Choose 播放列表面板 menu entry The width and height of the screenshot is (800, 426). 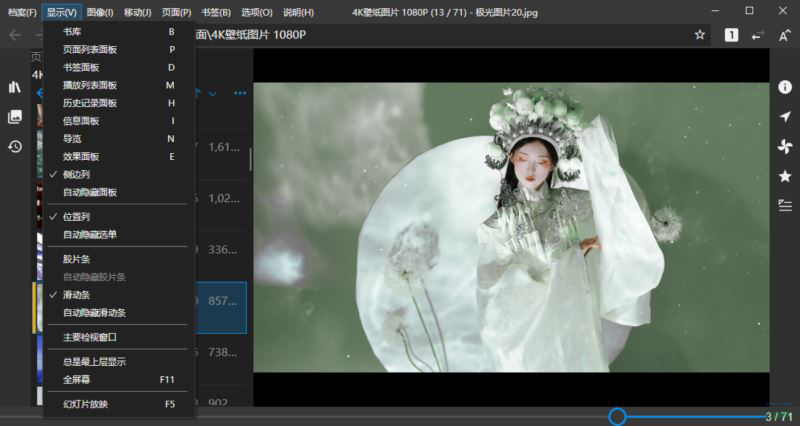coord(118,85)
